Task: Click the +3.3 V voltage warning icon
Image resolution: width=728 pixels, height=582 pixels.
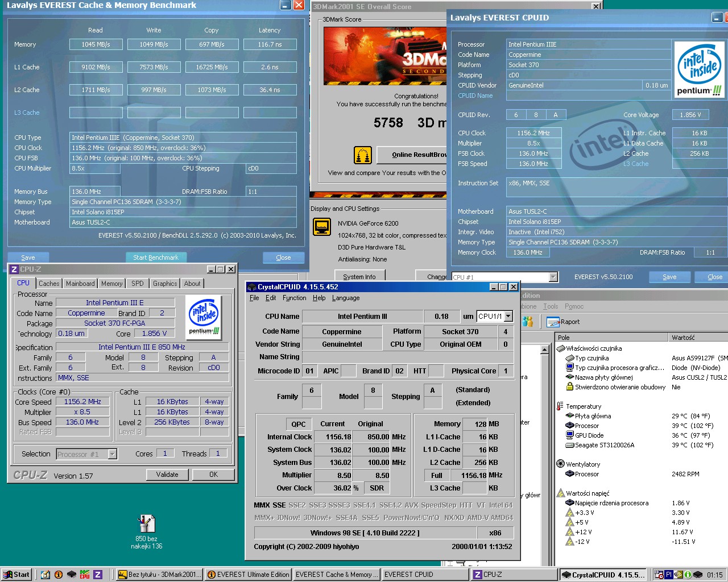Action: [570, 513]
